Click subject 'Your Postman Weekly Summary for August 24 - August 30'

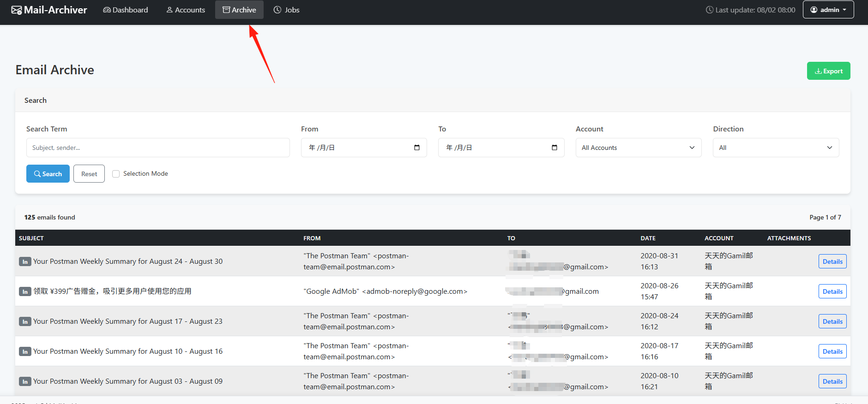[x=128, y=261]
